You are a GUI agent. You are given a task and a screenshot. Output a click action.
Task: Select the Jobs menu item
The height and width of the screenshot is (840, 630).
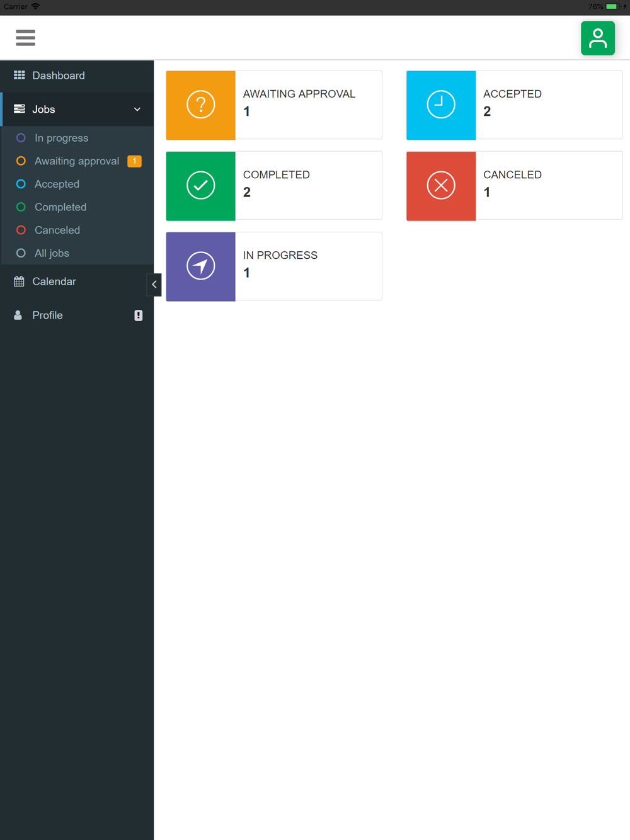77,110
